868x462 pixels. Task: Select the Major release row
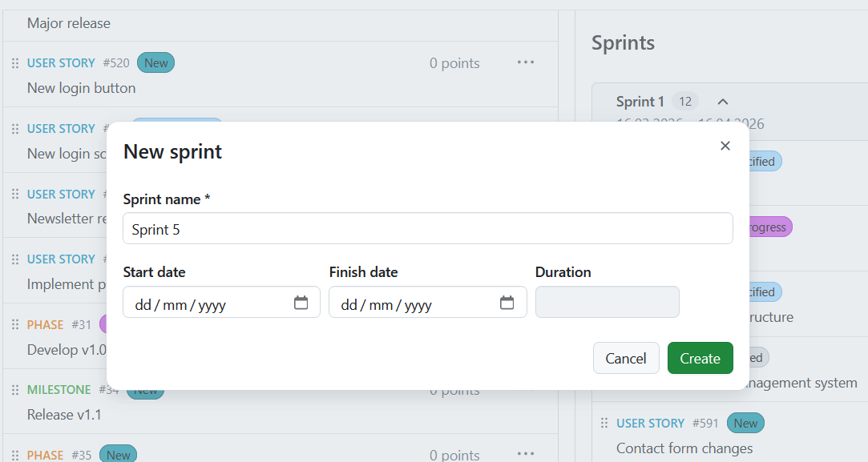(68, 23)
